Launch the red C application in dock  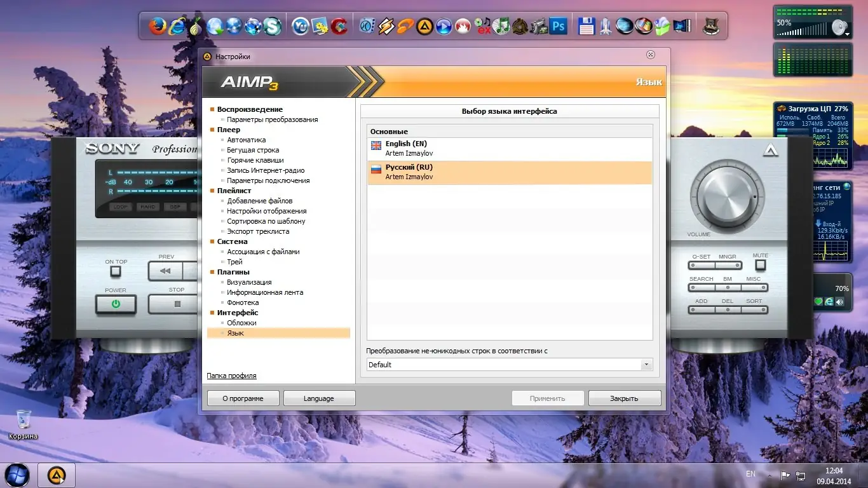pyautogui.click(x=339, y=26)
